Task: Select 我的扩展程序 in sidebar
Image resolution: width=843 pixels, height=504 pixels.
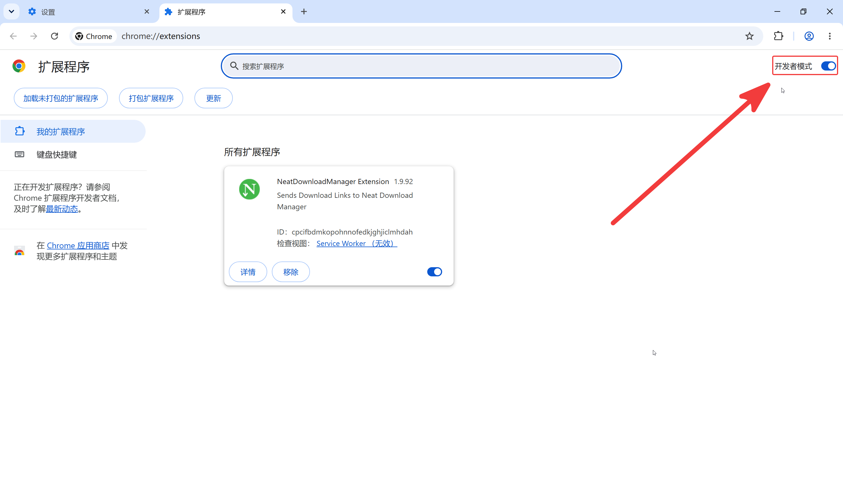Action: pos(73,131)
